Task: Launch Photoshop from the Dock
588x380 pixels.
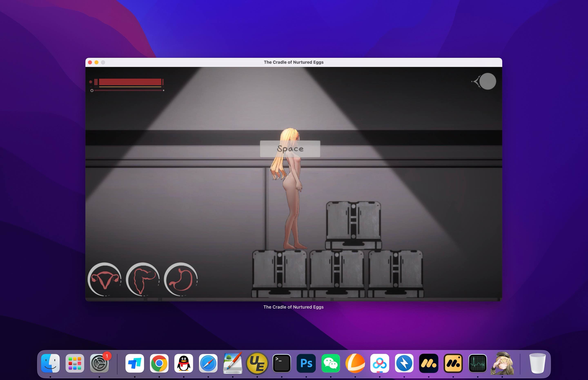Action: tap(306, 363)
